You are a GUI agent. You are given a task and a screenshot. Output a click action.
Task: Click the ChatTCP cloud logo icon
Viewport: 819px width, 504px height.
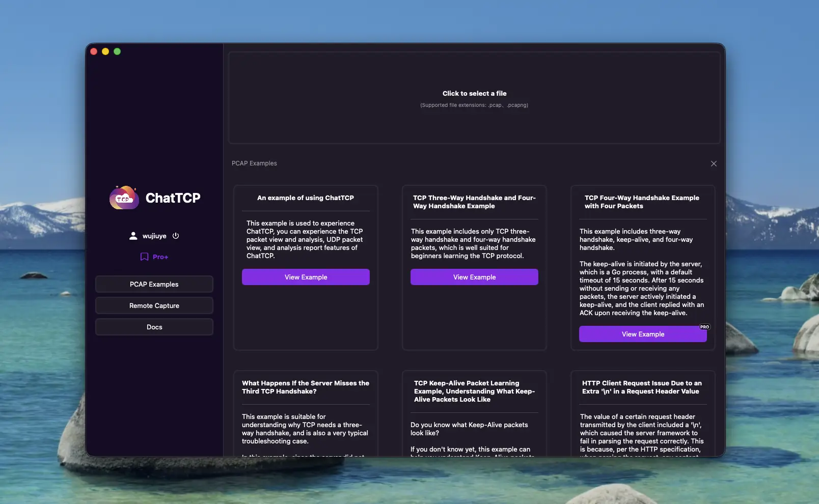coord(124,198)
